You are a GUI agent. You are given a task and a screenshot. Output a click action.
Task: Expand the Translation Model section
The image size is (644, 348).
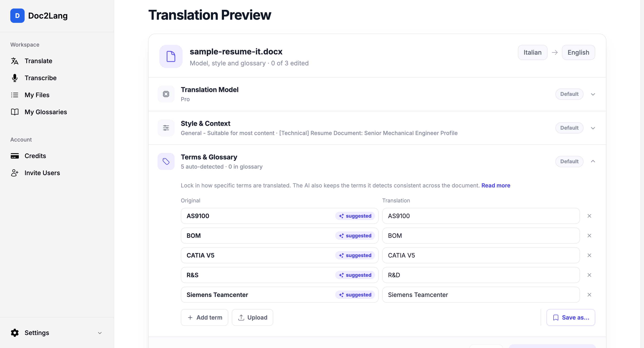click(593, 94)
